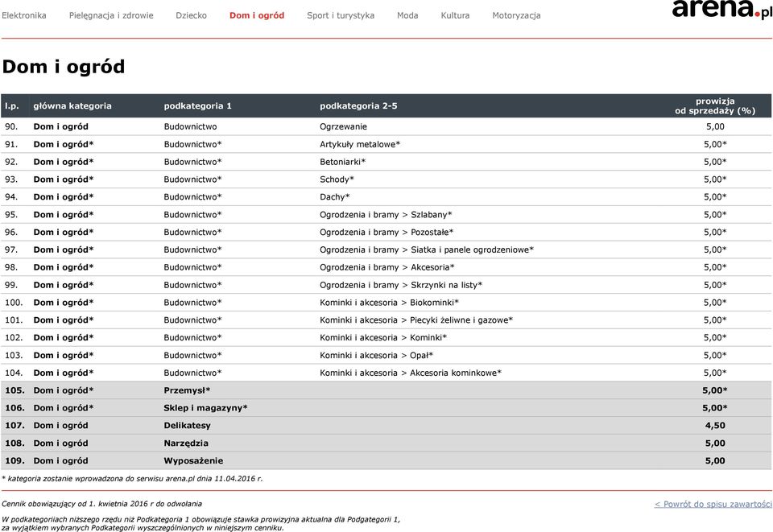Click Ogrodzenia i bramy > Akcesoria* entry
Image resolution: width=773 pixels, height=532 pixels.
pyautogui.click(x=387, y=267)
